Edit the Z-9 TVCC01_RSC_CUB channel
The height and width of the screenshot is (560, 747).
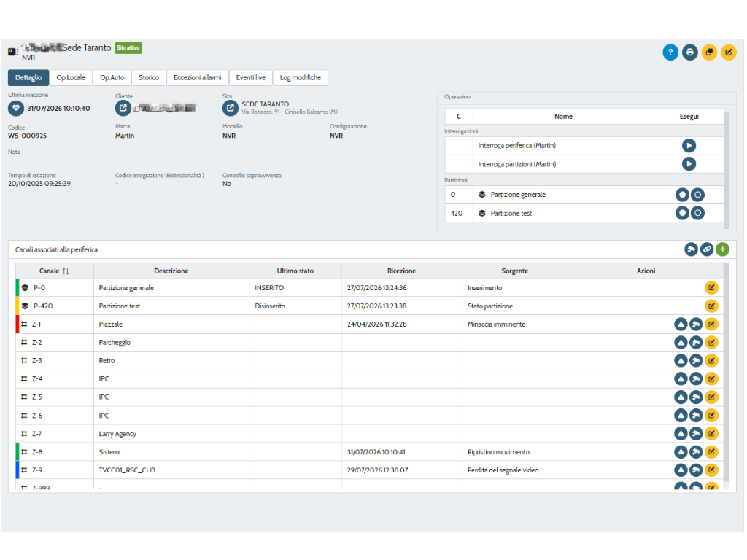711,470
